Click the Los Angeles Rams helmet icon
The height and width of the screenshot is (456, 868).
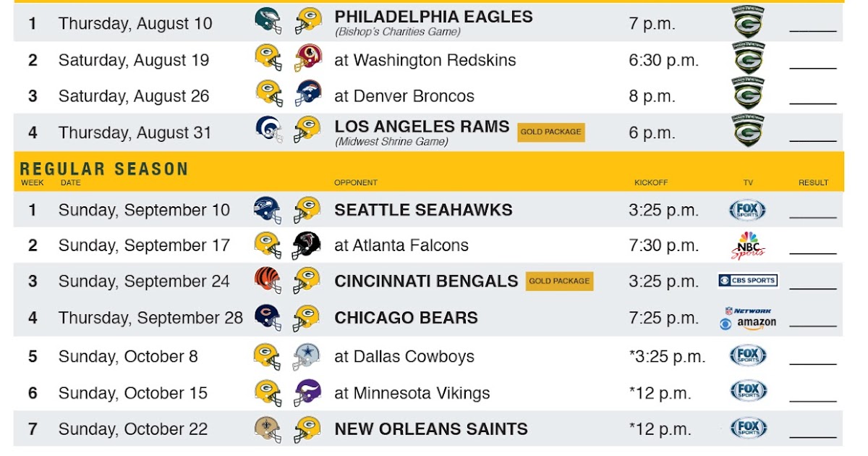(x=268, y=130)
